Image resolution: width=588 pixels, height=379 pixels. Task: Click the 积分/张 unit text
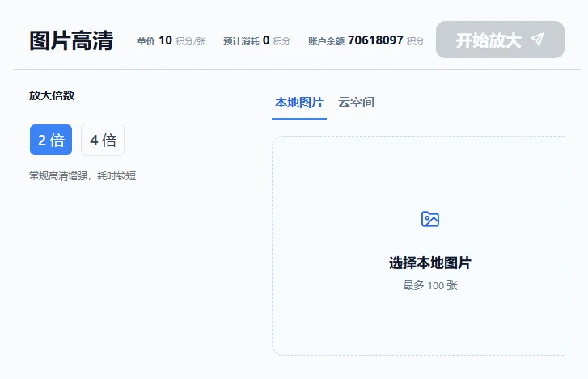pyautogui.click(x=191, y=41)
